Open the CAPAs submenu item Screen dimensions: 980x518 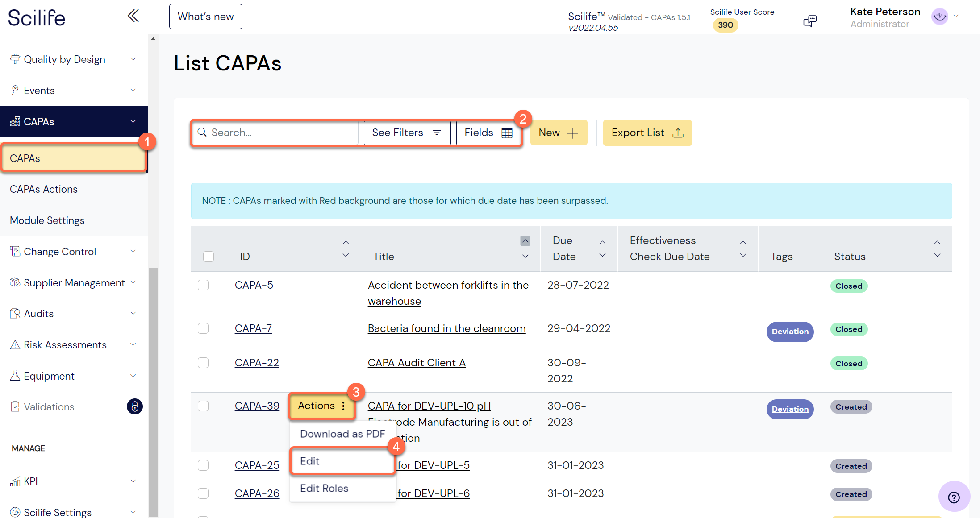(x=74, y=158)
